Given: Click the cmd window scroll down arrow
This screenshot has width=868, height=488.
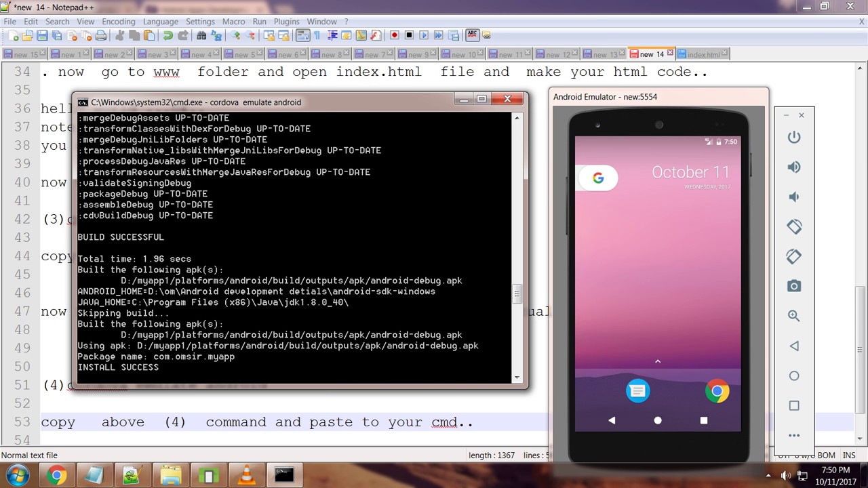Looking at the screenshot, I should click(517, 378).
